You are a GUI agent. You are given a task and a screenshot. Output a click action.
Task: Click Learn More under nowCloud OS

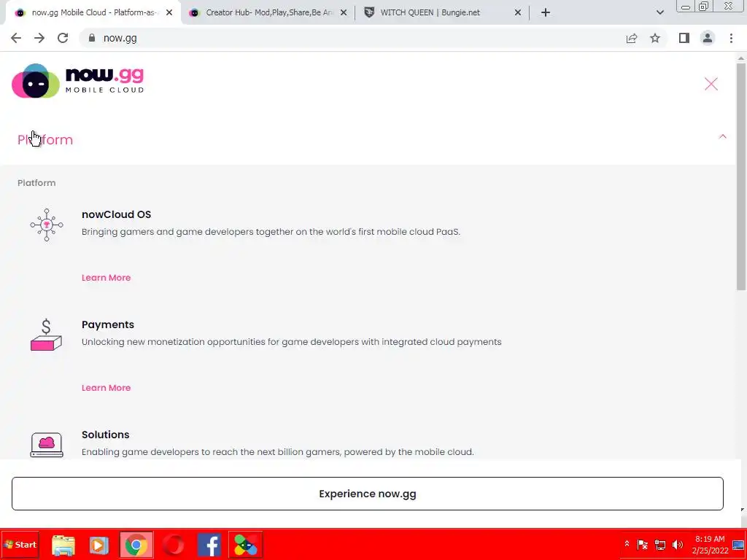point(106,278)
